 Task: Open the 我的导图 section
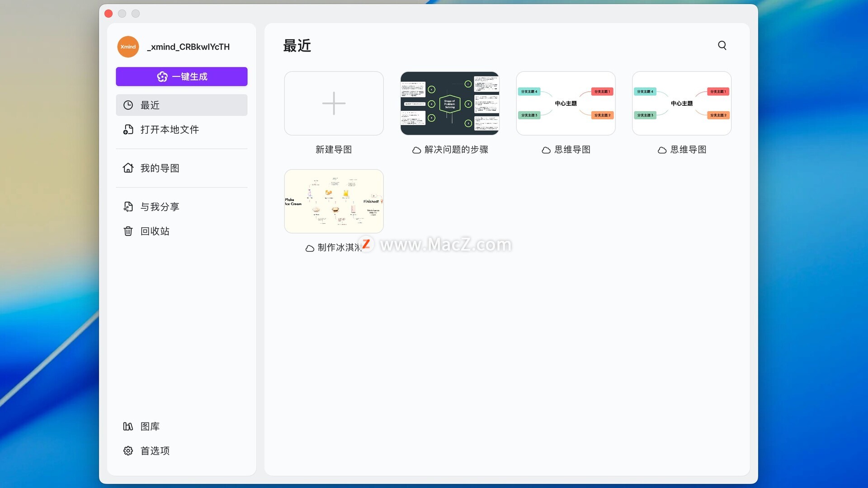click(x=160, y=168)
